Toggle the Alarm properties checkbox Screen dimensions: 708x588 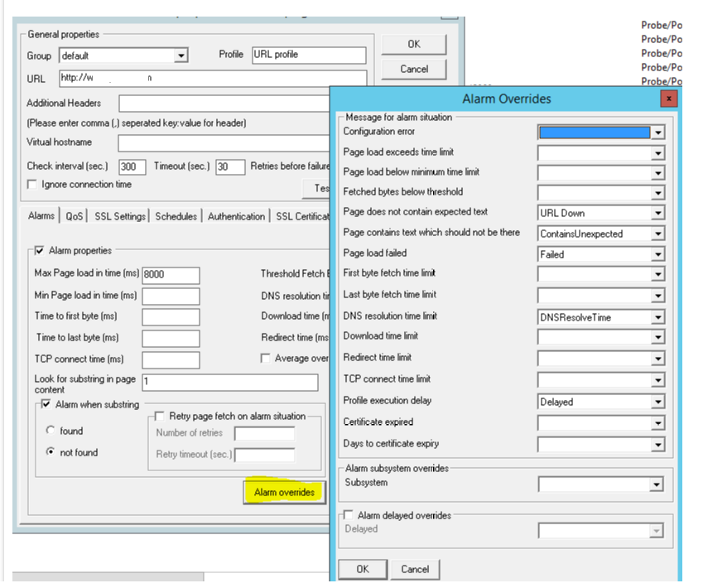39,251
